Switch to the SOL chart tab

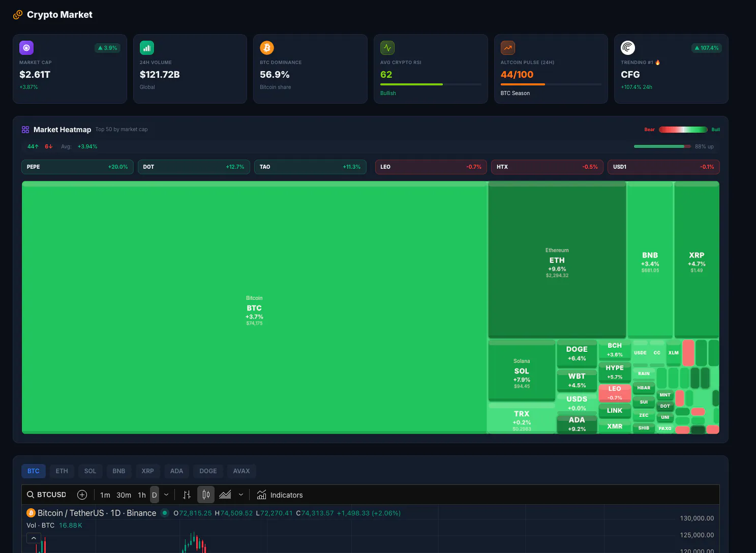(x=90, y=471)
